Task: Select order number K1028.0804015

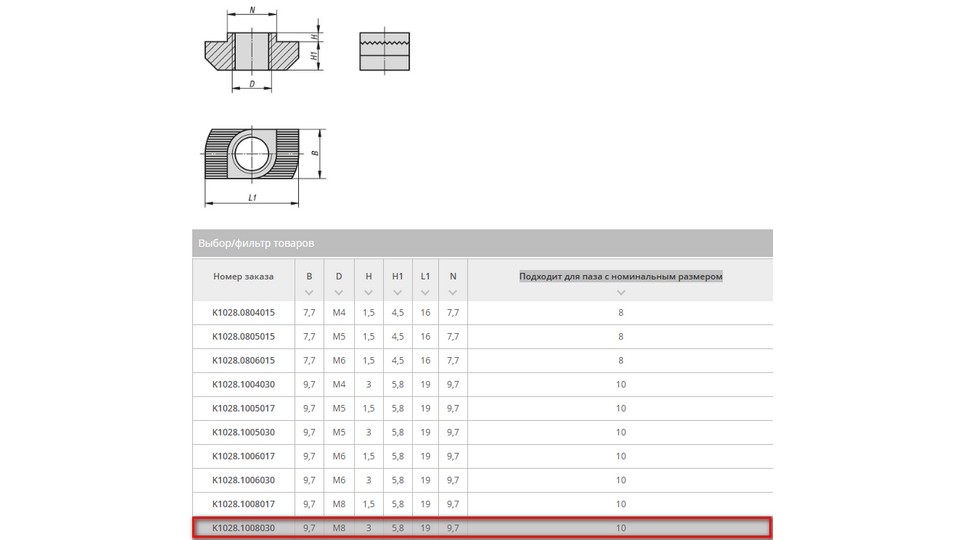Action: point(243,312)
